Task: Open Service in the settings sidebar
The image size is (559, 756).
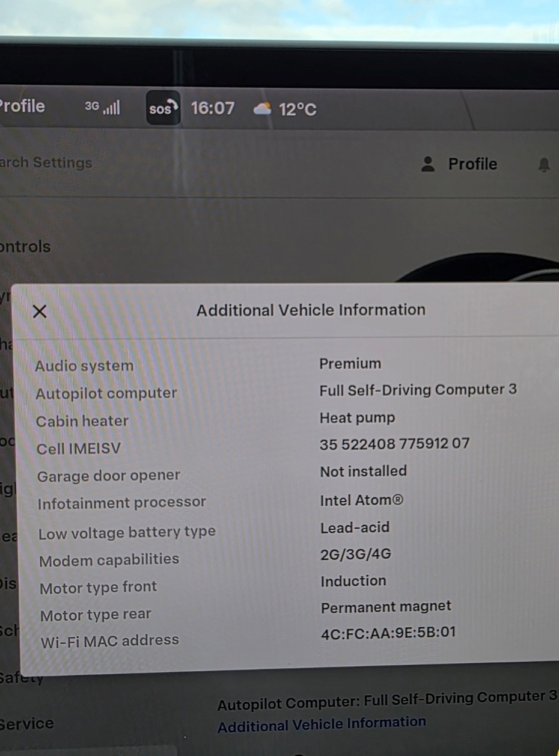Action: click(x=26, y=724)
